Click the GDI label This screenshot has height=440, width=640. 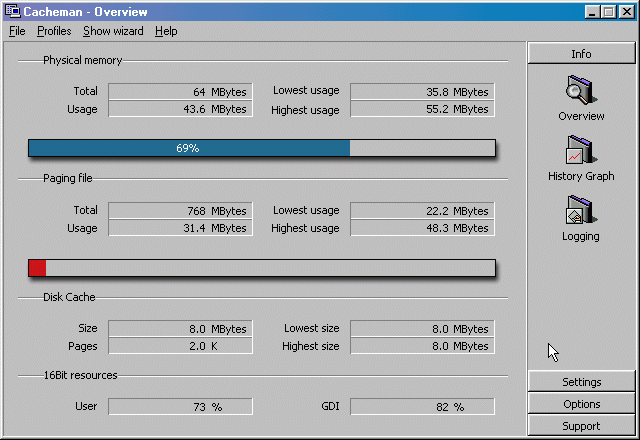pos(330,406)
